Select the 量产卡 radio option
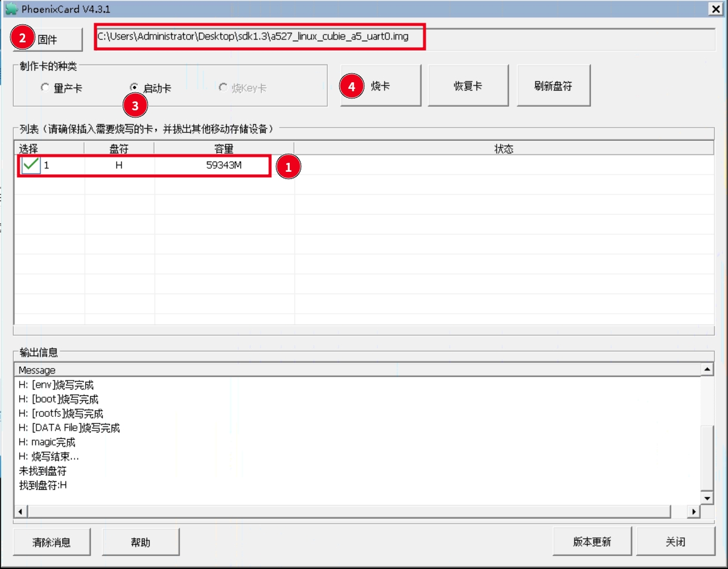Viewport: 728px width, 569px height. [x=45, y=88]
